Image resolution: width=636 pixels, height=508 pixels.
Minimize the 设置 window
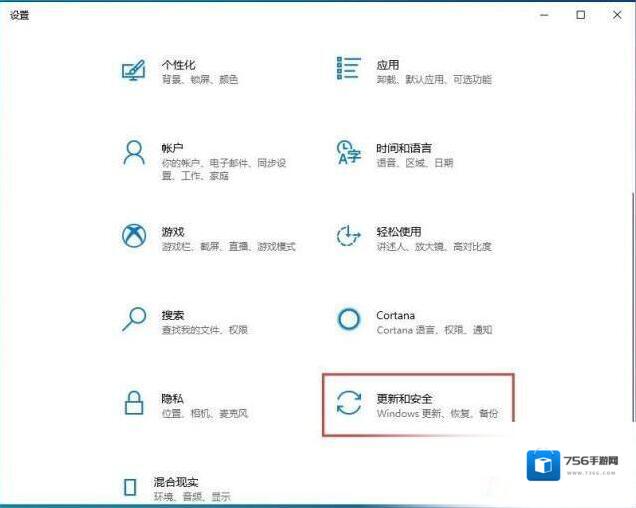point(544,15)
